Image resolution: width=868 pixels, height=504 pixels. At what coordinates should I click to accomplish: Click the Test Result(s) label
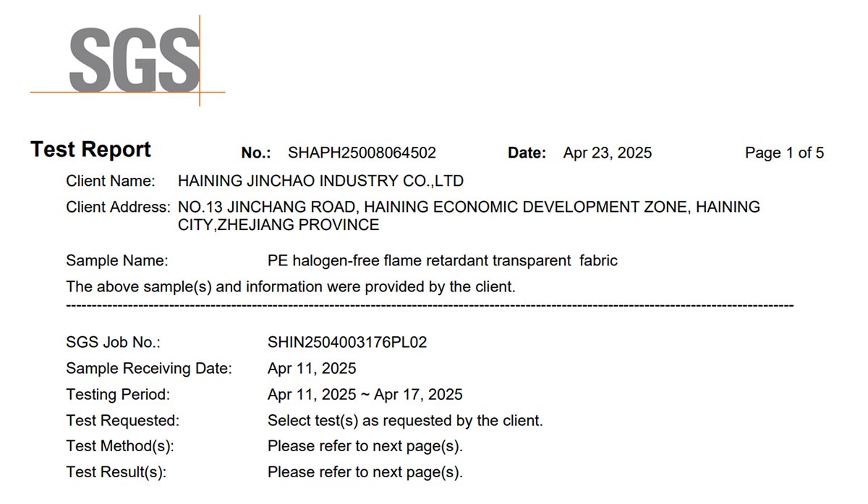(x=116, y=473)
